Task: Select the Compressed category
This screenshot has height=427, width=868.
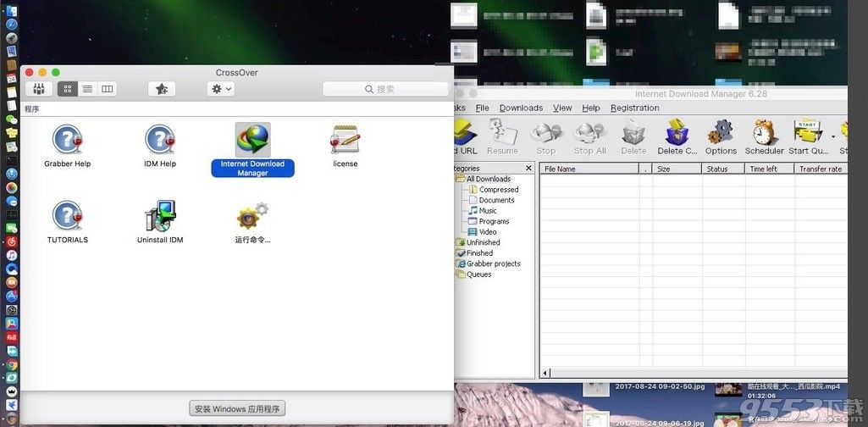Action: [x=498, y=190]
